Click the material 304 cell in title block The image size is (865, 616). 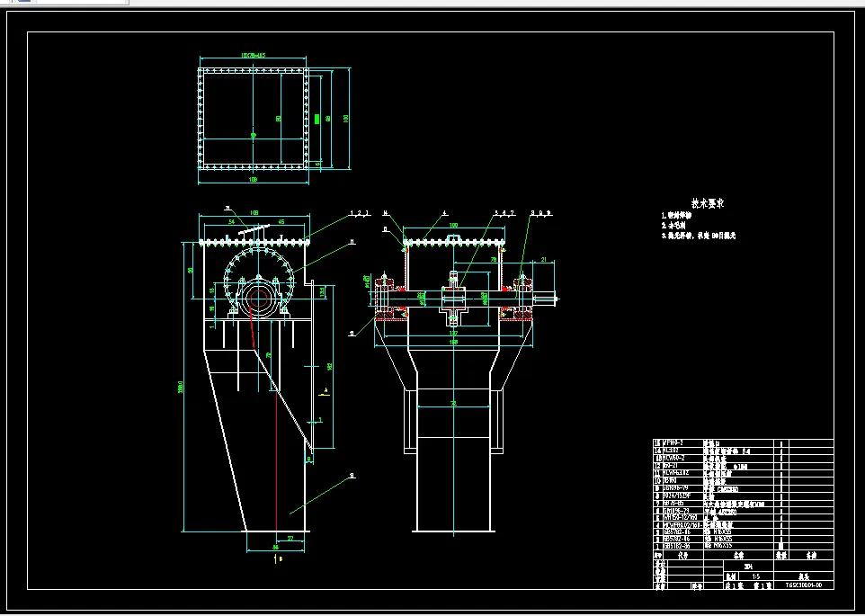[748, 567]
